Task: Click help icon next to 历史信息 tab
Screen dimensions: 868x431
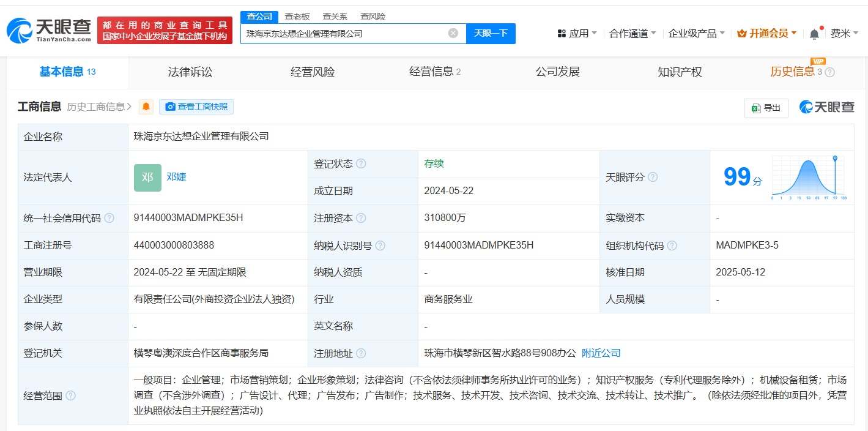Action: click(829, 72)
